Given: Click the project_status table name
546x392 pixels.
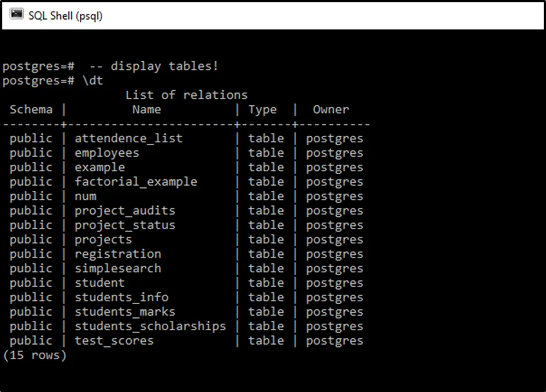Looking at the screenshot, I should click(125, 225).
